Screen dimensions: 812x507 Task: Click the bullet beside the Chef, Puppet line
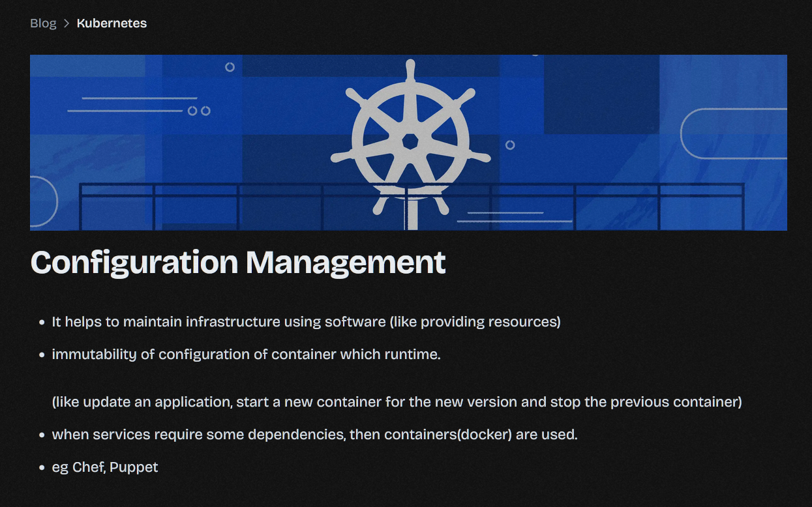point(40,467)
